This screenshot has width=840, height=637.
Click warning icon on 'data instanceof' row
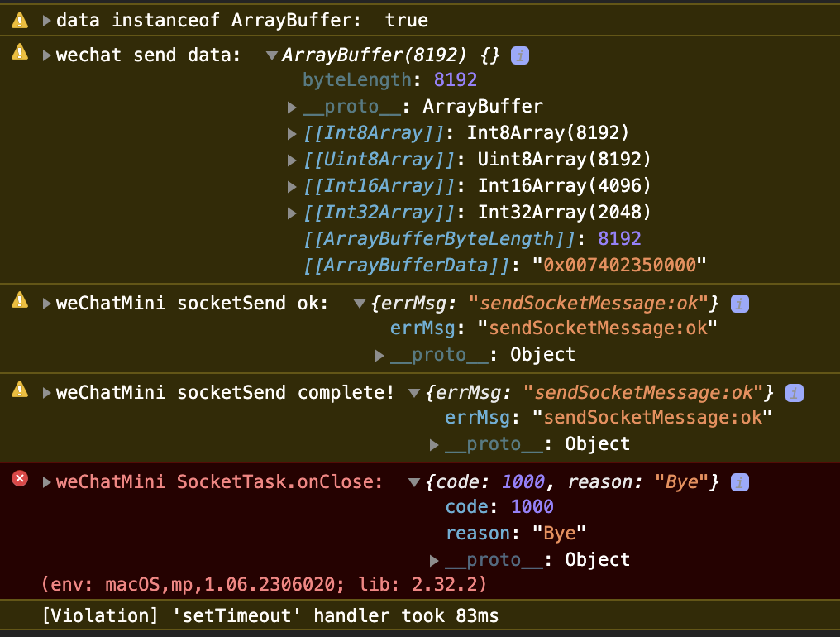tap(20, 21)
